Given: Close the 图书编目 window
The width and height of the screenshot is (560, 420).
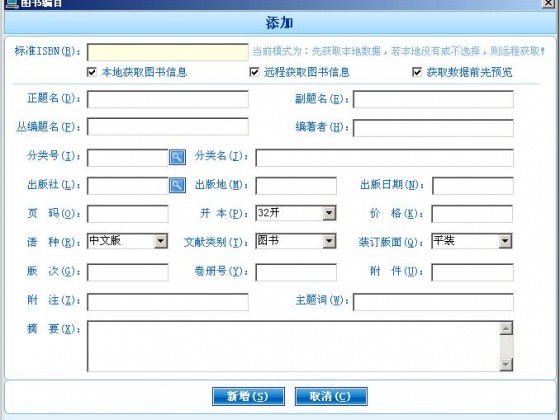Looking at the screenshot, I should (x=549, y=3).
